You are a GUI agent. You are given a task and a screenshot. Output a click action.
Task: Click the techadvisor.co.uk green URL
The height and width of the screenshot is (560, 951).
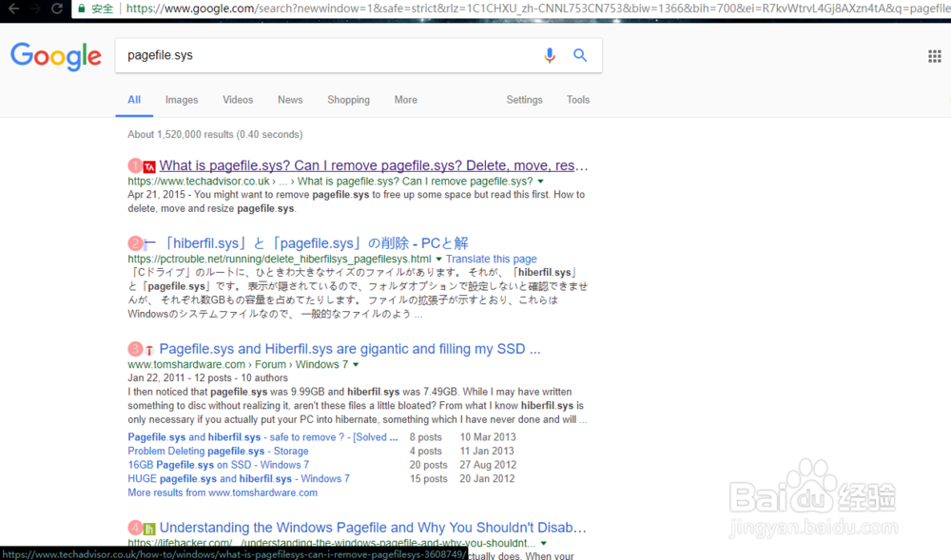click(330, 182)
